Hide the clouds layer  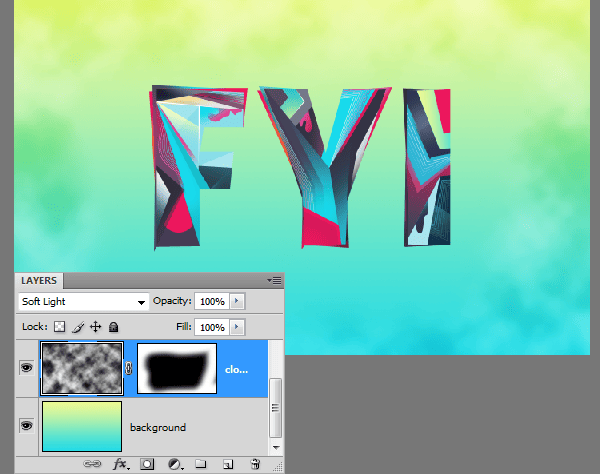point(26,367)
